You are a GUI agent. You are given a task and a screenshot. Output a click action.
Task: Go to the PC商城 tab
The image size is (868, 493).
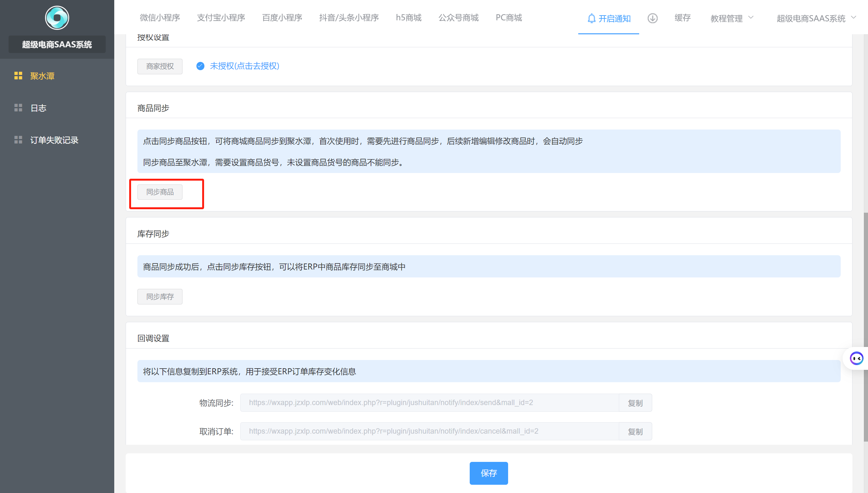[x=509, y=17]
